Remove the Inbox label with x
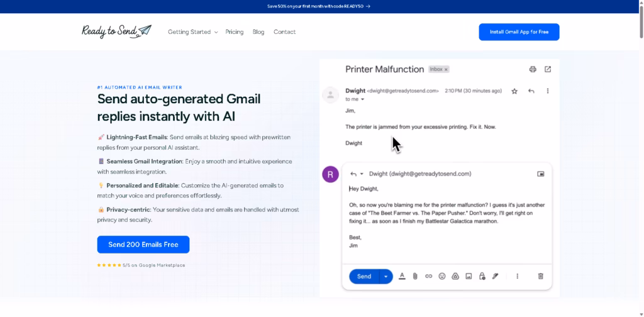The image size is (644, 317). 446,70
